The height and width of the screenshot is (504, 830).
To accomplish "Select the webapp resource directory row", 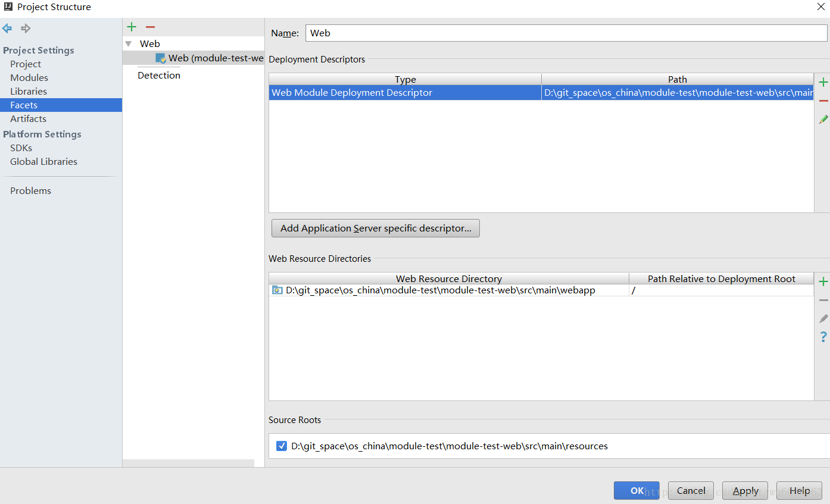I will [x=441, y=290].
